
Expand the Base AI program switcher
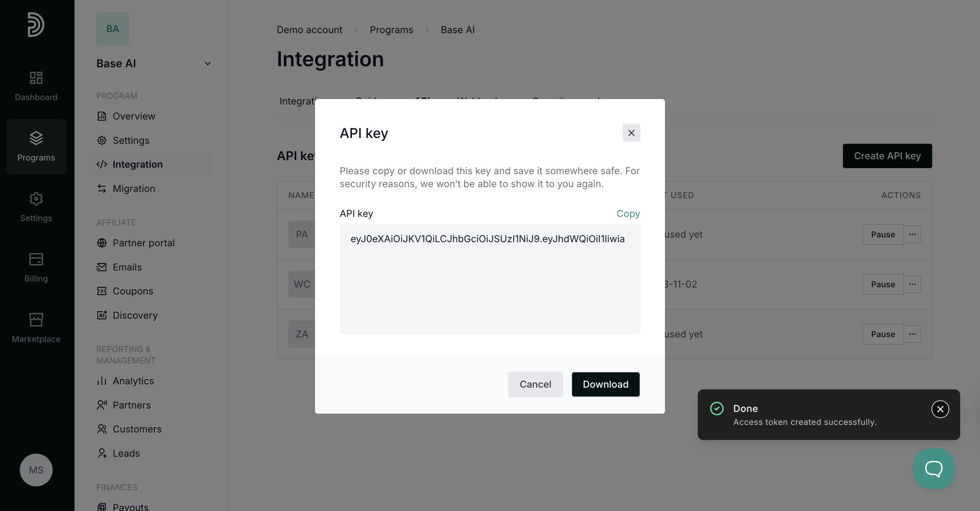tap(207, 64)
